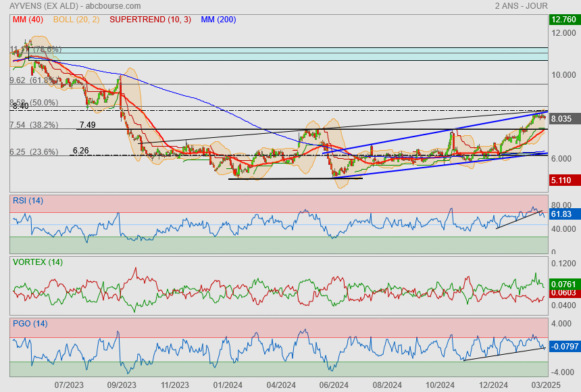Click the red Vortex value 0.0603 tag
The image size is (581, 392).
click(x=563, y=293)
